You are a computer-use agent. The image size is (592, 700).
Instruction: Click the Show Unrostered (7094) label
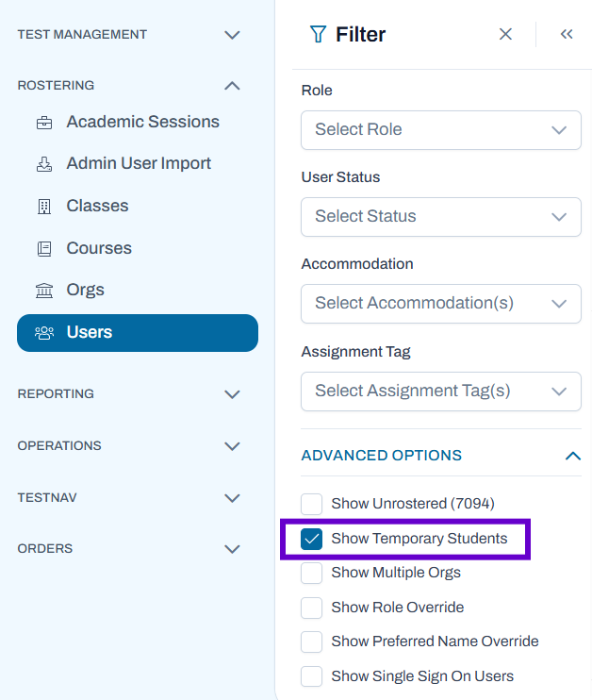pyautogui.click(x=413, y=504)
